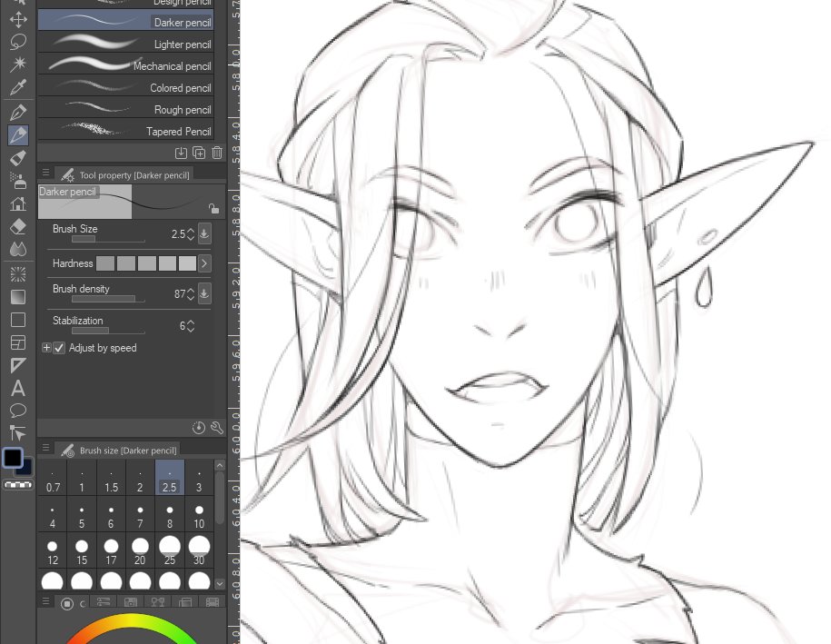The height and width of the screenshot is (644, 831).
Task: Select the hardest Hardness box
Action: [187, 263]
